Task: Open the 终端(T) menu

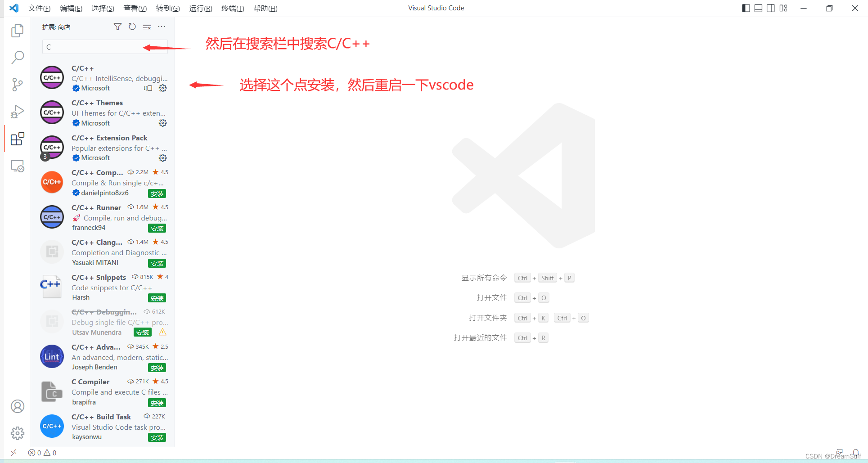Action: pos(233,8)
